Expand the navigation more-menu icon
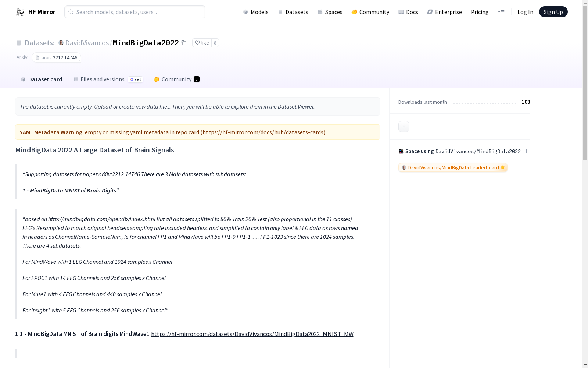This screenshot has height=368, width=588. point(501,12)
